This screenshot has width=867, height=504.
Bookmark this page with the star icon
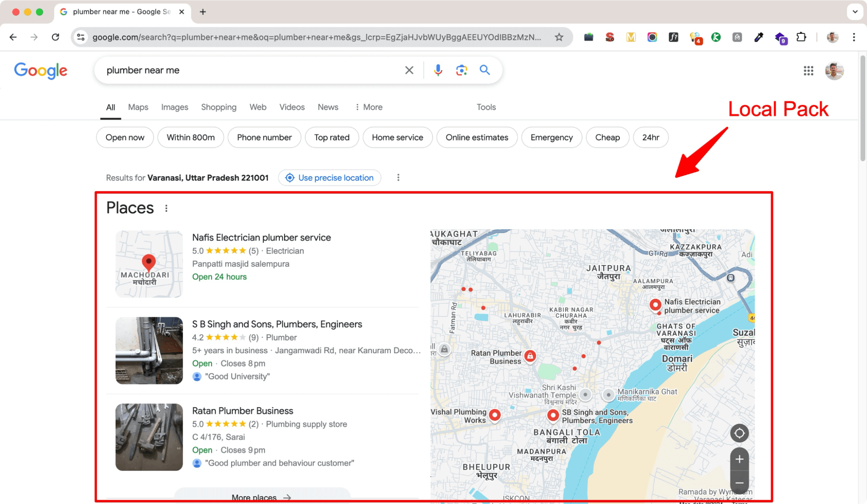[x=559, y=37]
